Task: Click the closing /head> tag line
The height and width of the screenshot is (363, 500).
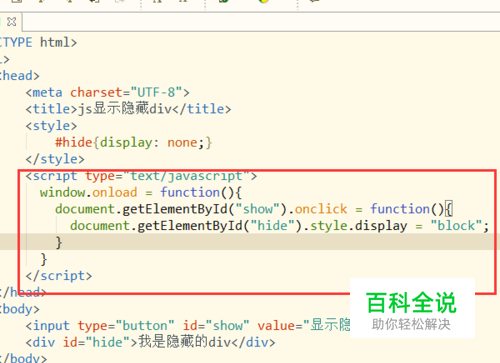Action: coord(23,292)
